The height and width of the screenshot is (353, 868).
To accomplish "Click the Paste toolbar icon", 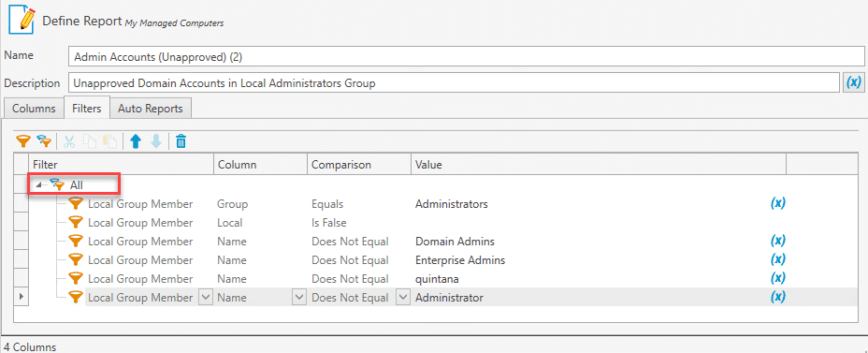I will pos(110,142).
